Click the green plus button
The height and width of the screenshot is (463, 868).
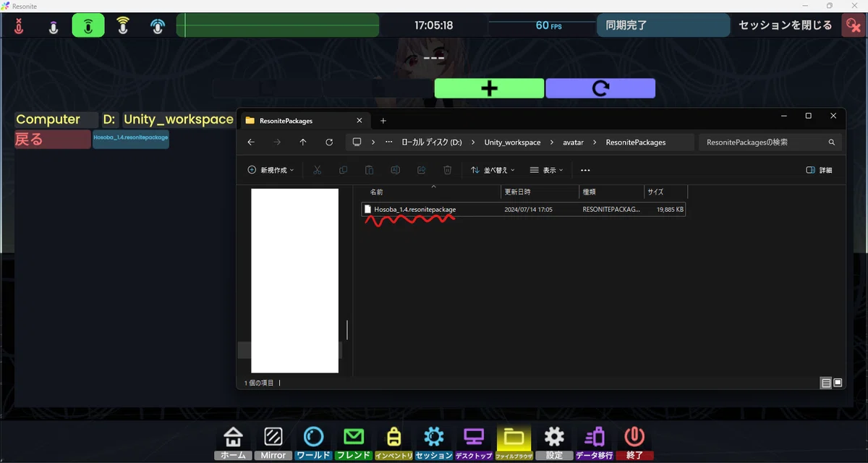tap(489, 88)
